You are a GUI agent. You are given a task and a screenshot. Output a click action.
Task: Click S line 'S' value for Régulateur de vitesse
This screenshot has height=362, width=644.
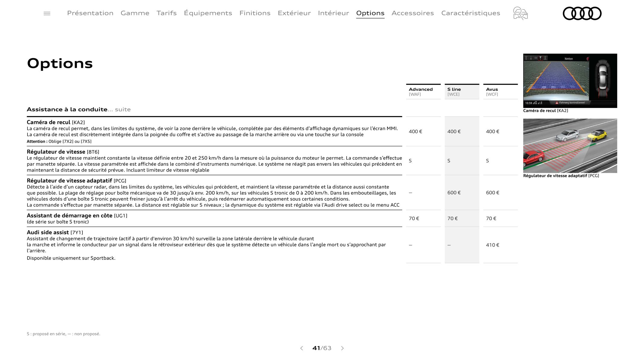coord(449,161)
